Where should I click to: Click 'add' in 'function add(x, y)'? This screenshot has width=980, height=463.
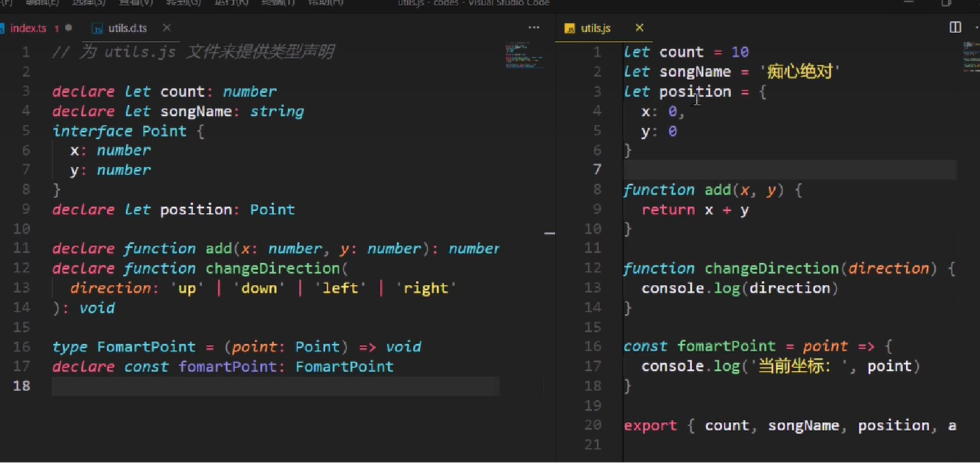pos(718,190)
